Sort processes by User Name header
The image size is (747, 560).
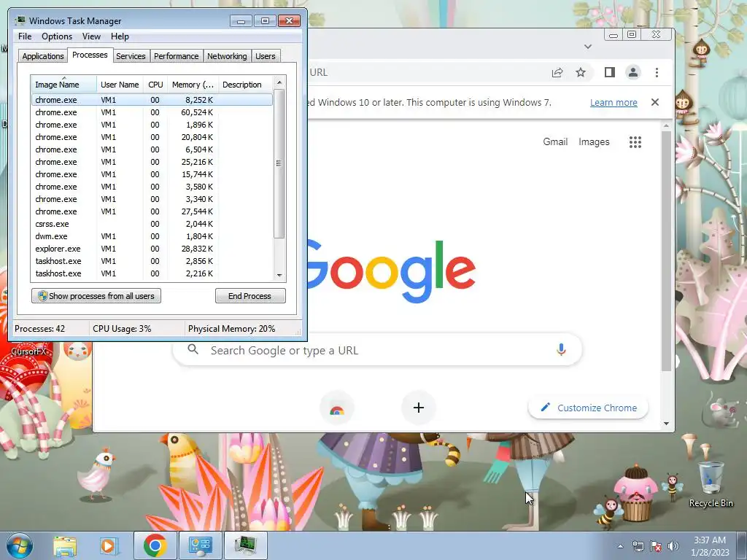120,85
